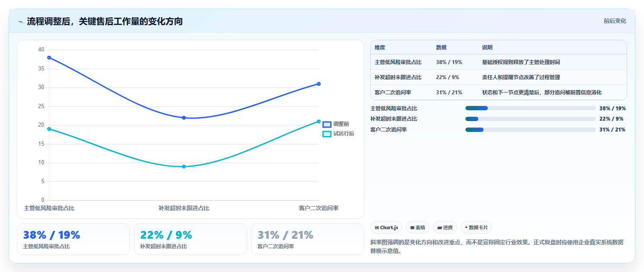Click the 试运行后 data point at 21
The height and width of the screenshot is (272, 644).
pyautogui.click(x=319, y=122)
